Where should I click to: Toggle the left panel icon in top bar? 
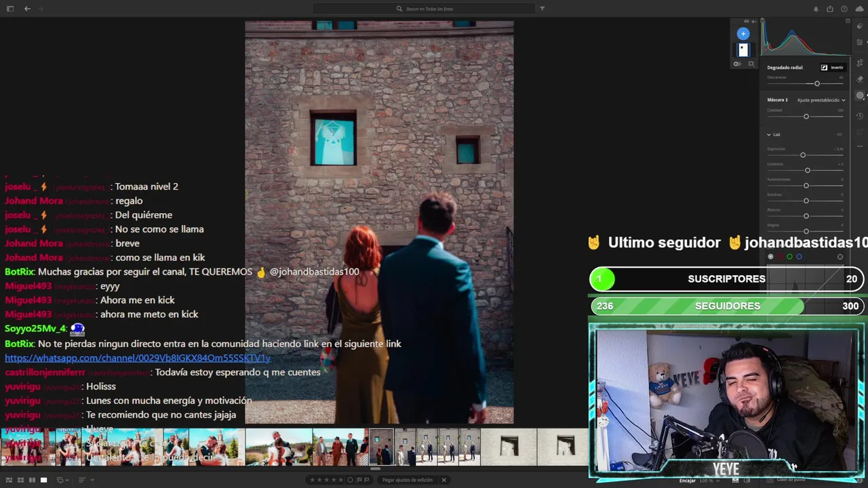(9, 9)
